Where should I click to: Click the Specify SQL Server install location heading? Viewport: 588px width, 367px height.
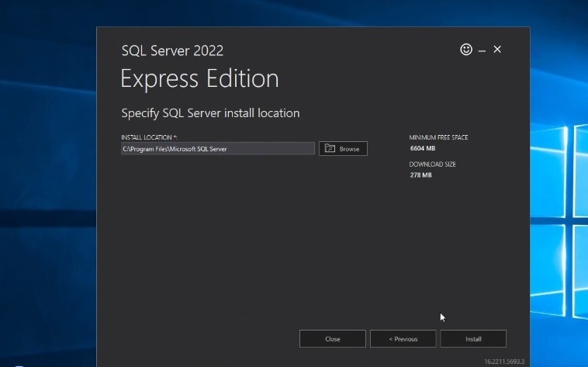pos(210,113)
